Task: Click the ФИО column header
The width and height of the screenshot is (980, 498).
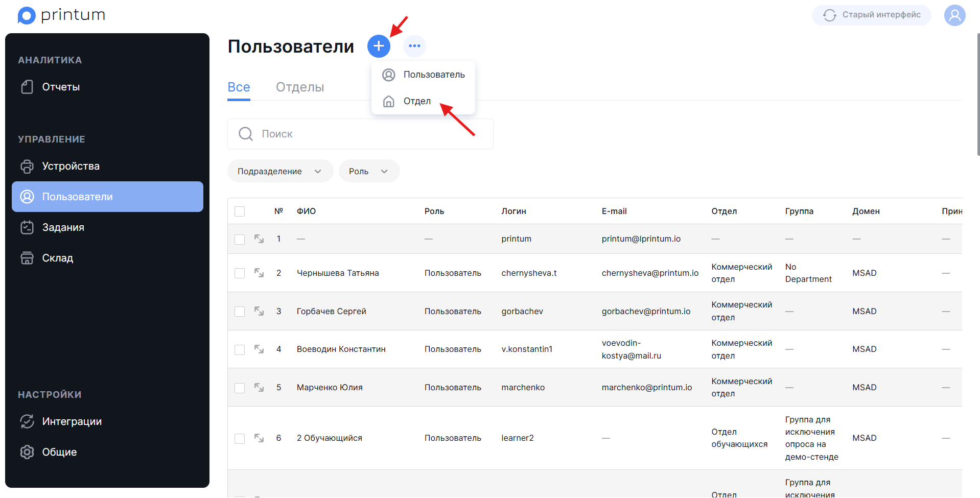Action: coord(306,211)
